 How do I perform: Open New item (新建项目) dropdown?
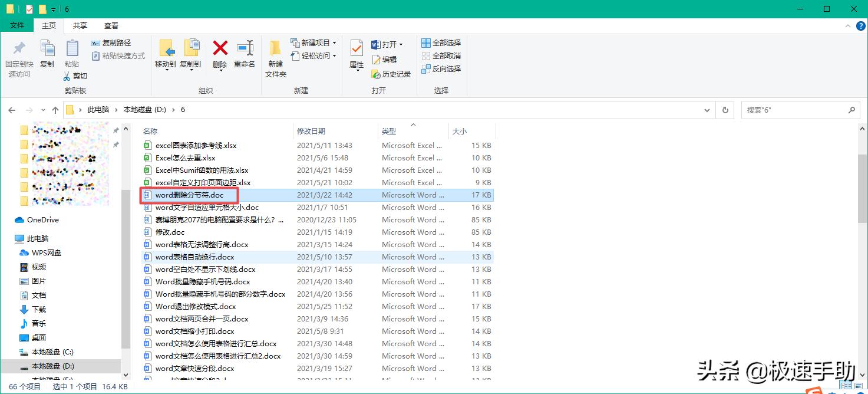313,43
